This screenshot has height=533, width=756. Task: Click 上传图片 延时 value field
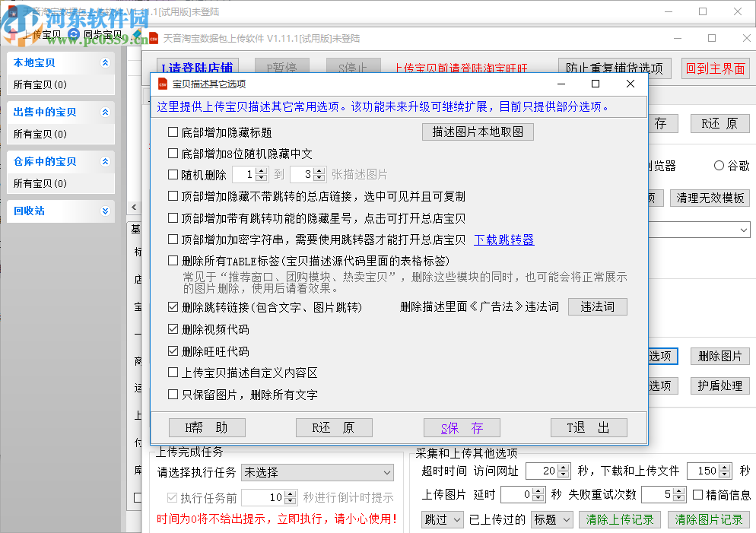(x=517, y=494)
